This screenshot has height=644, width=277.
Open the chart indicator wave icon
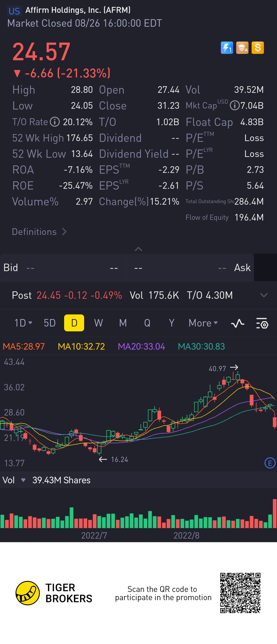click(238, 323)
